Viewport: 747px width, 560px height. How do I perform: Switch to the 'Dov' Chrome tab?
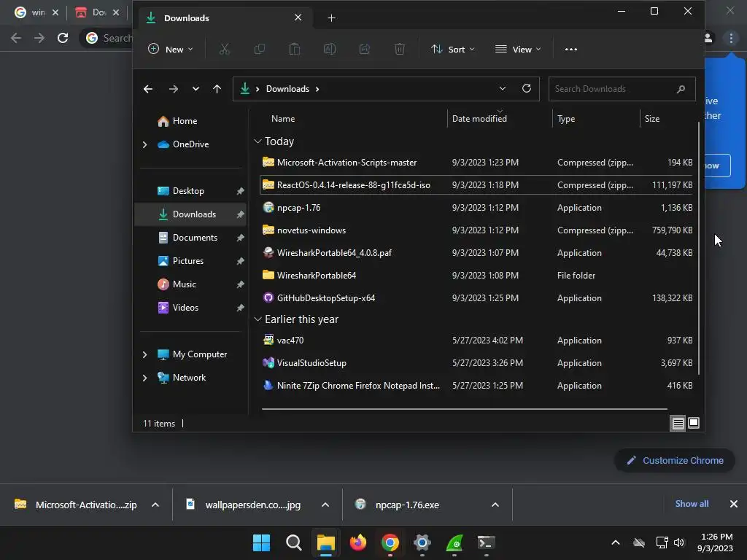pos(97,12)
